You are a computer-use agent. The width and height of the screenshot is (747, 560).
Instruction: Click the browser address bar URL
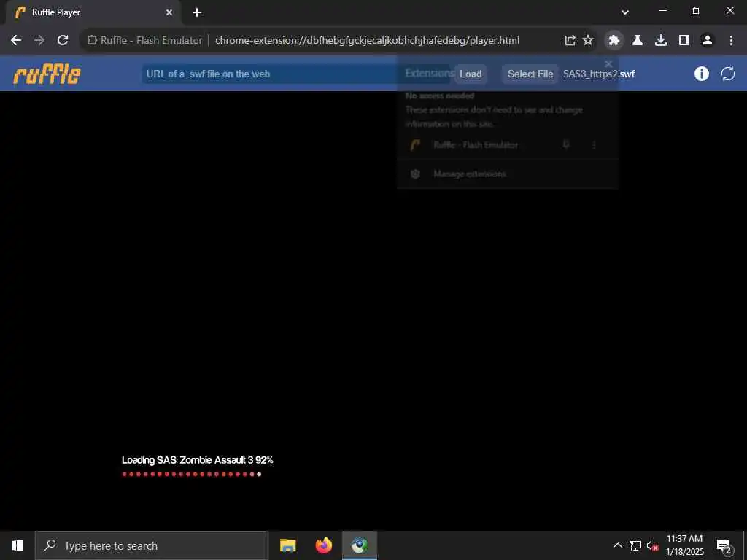click(368, 41)
